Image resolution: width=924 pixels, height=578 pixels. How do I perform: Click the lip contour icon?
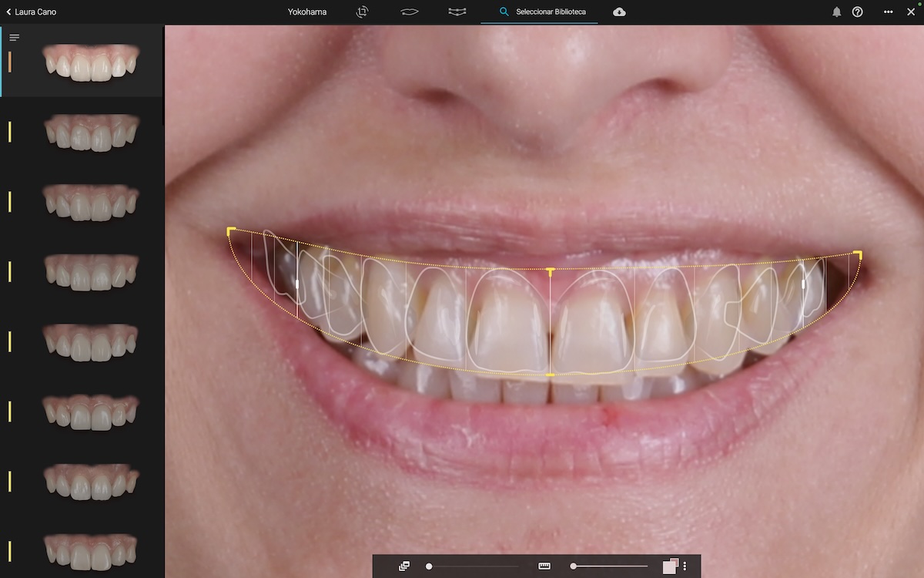click(x=410, y=12)
